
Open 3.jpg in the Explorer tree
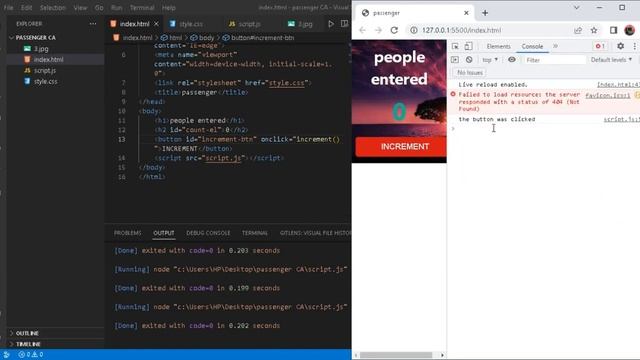pyautogui.click(x=41, y=49)
